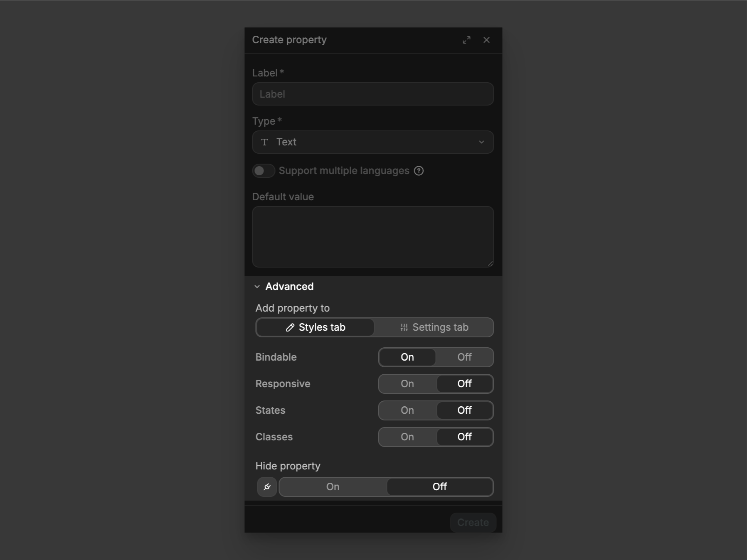Turn Responsive setting On
The width and height of the screenshot is (747, 560).
point(407,384)
